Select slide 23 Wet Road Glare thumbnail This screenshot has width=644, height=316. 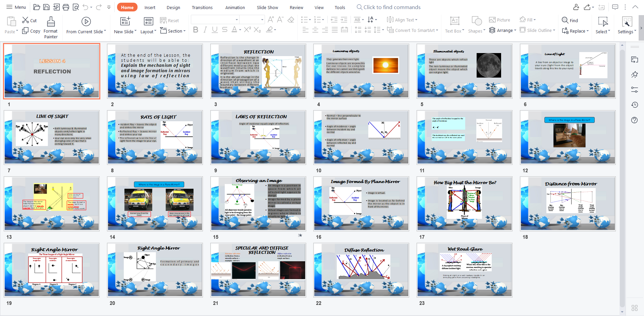click(x=465, y=270)
